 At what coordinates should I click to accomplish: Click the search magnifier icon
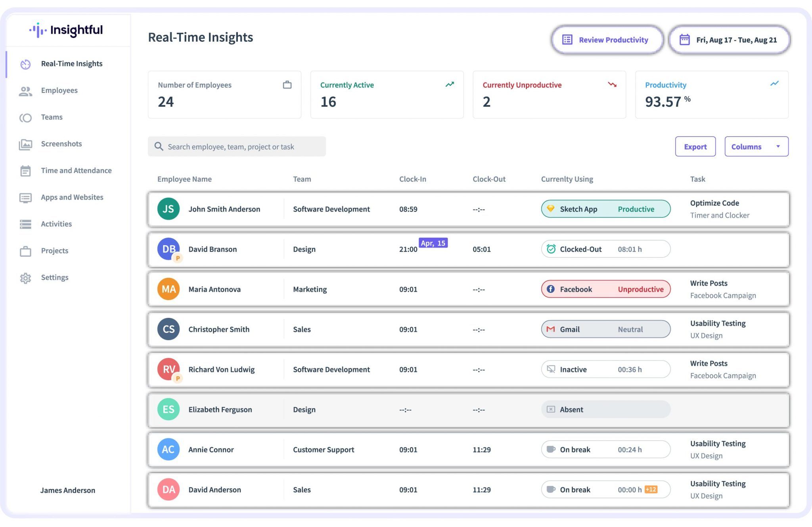[159, 146]
